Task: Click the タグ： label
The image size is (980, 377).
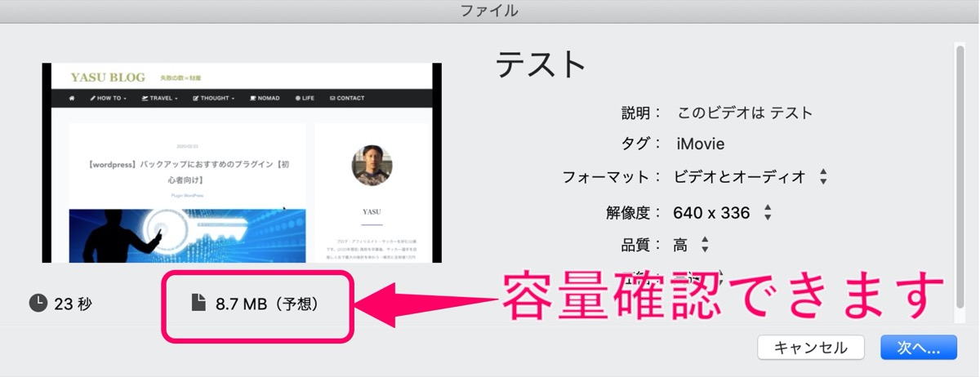Action: [x=642, y=144]
